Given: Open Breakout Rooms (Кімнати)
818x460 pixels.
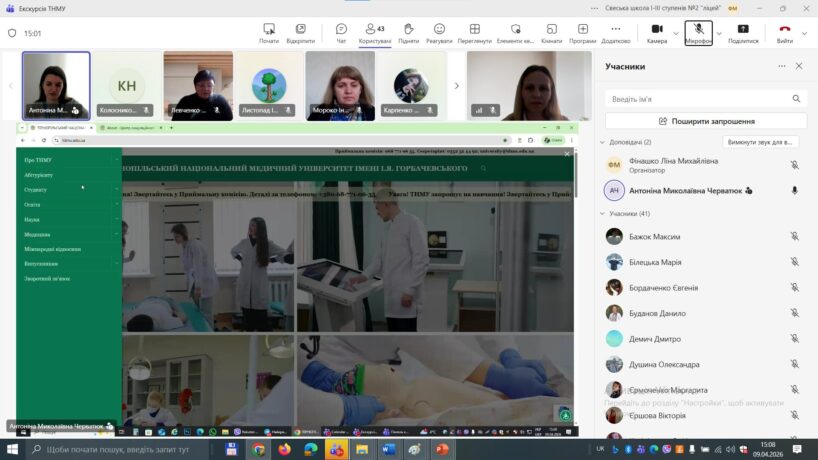Looking at the screenshot, I should (551, 33).
